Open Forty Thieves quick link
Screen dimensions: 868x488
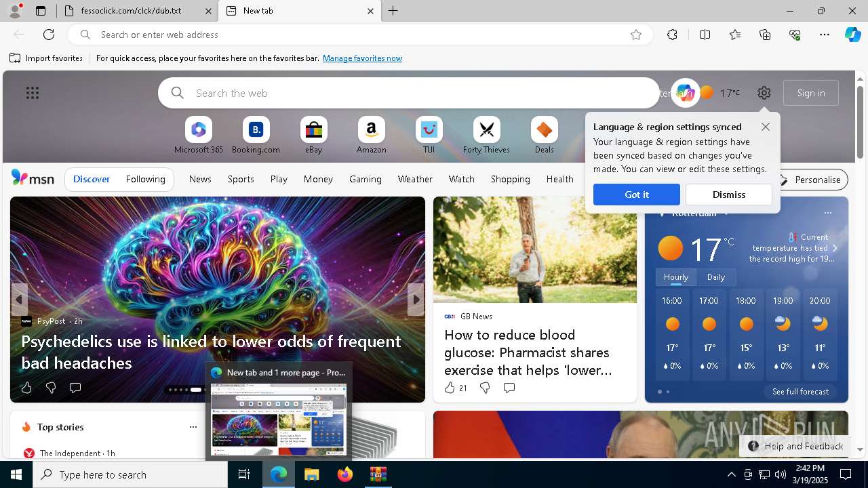486,136
